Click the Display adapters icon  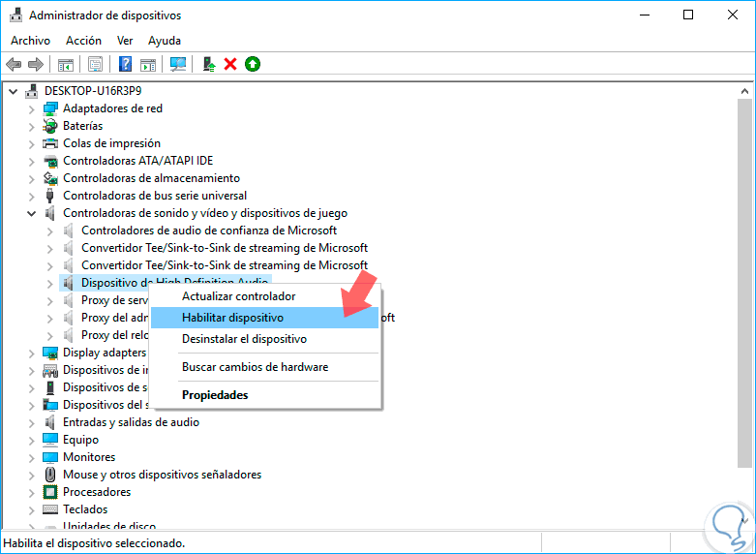pyautogui.click(x=49, y=353)
